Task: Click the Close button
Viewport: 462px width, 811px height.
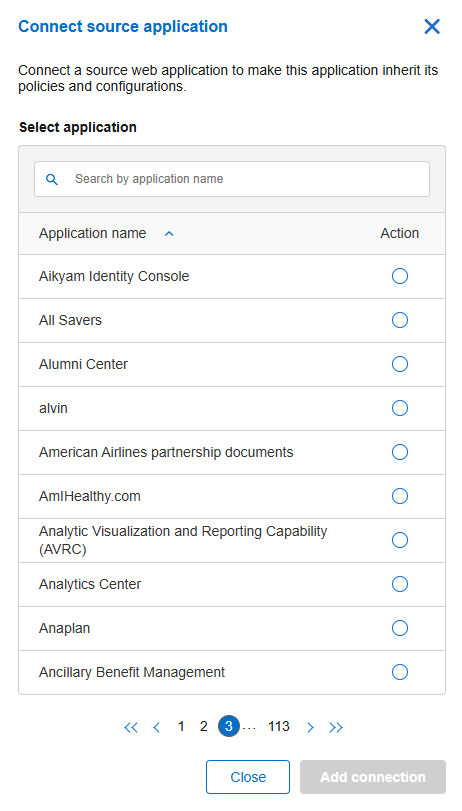Action: point(248,776)
